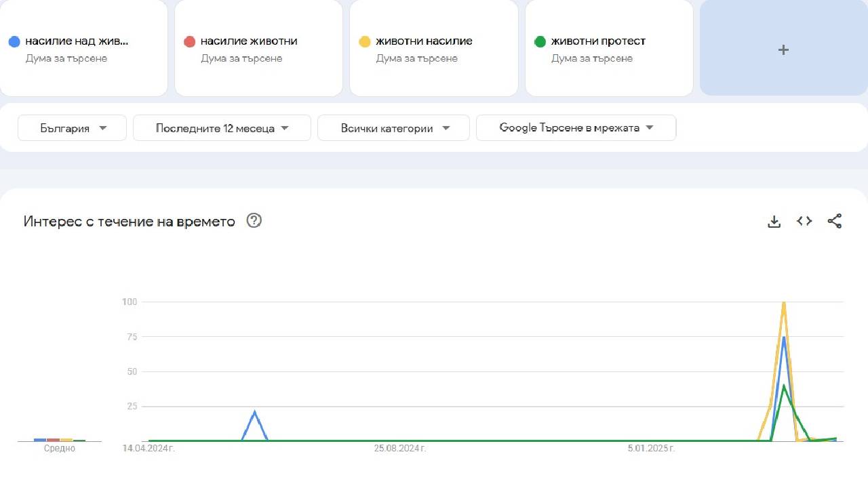The image size is (868, 488).
Task: Download the interest over time data as CSV
Action: coord(774,221)
